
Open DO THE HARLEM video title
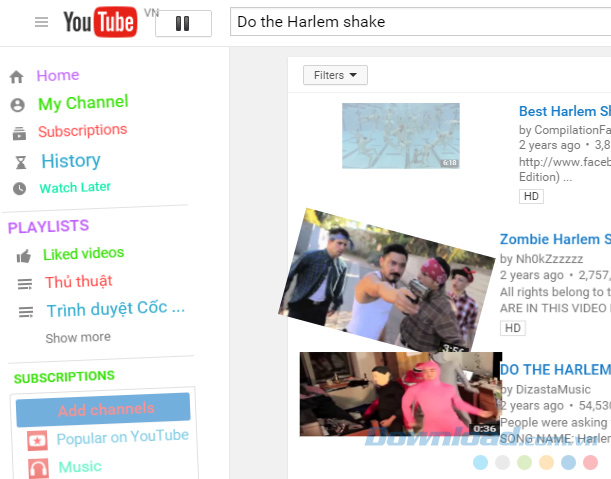(x=555, y=369)
